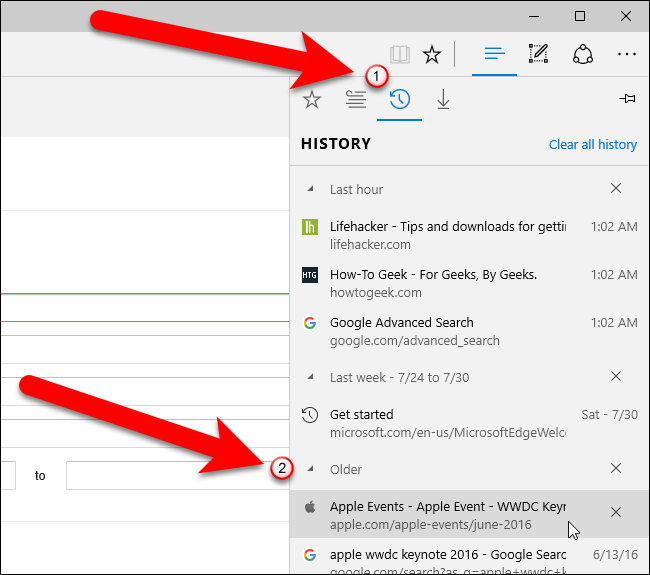650x575 pixels.
Task: Open apple wwdc keynote 2016 search entry
Action: coord(469,557)
